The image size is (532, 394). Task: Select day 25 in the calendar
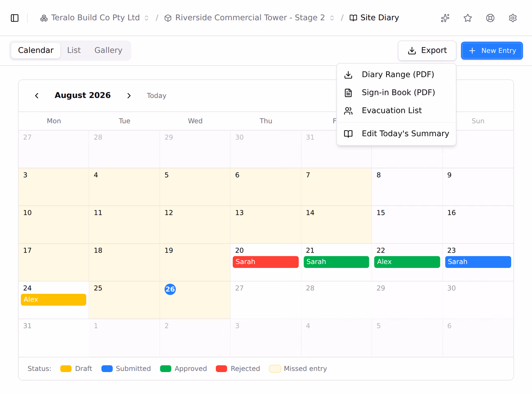(x=124, y=300)
